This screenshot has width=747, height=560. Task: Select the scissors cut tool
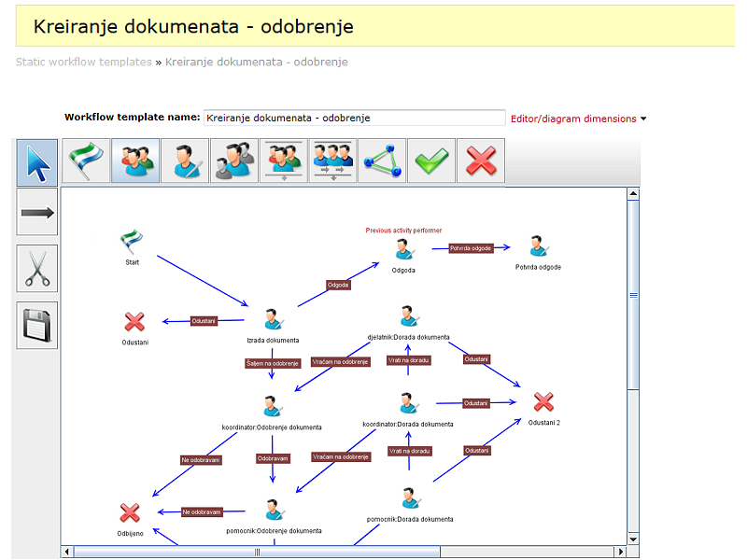tap(37, 269)
